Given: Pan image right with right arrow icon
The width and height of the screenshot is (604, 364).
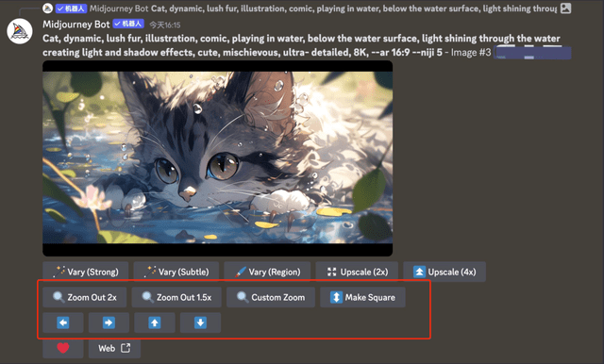Looking at the screenshot, I should pyautogui.click(x=109, y=323).
